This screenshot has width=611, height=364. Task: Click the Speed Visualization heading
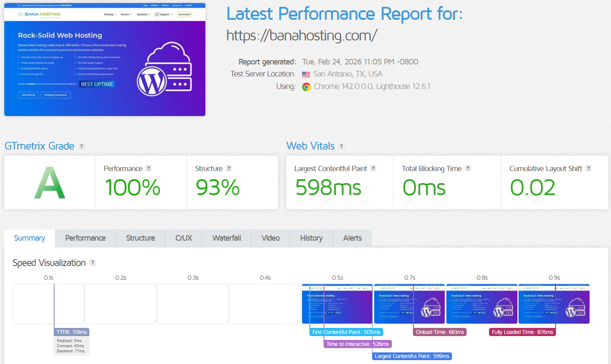pyautogui.click(x=49, y=263)
